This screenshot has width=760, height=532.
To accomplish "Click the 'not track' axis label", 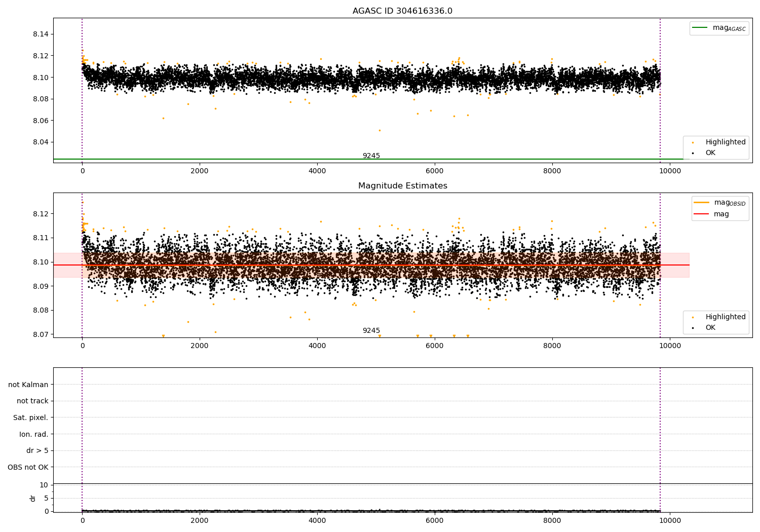I will coord(32,401).
